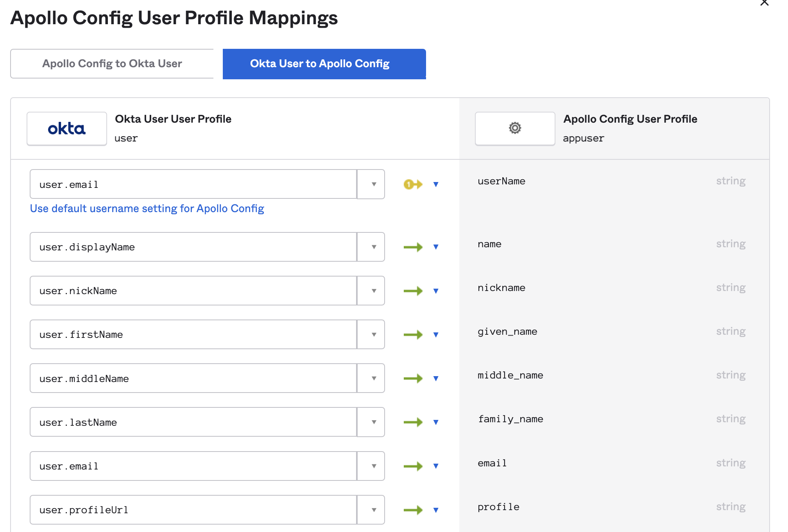Expand attribute list for user.profileUrl field
Screen dimensions: 788x532
pos(371,510)
